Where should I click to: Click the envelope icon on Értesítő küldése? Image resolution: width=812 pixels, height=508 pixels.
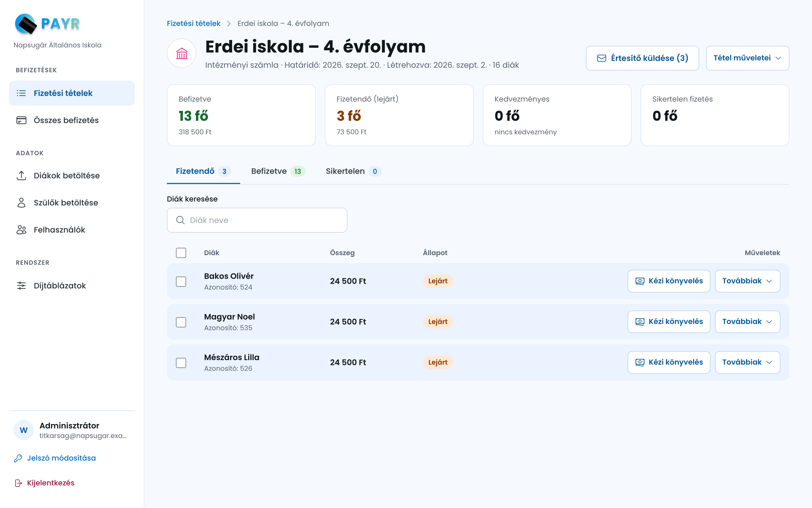(602, 58)
